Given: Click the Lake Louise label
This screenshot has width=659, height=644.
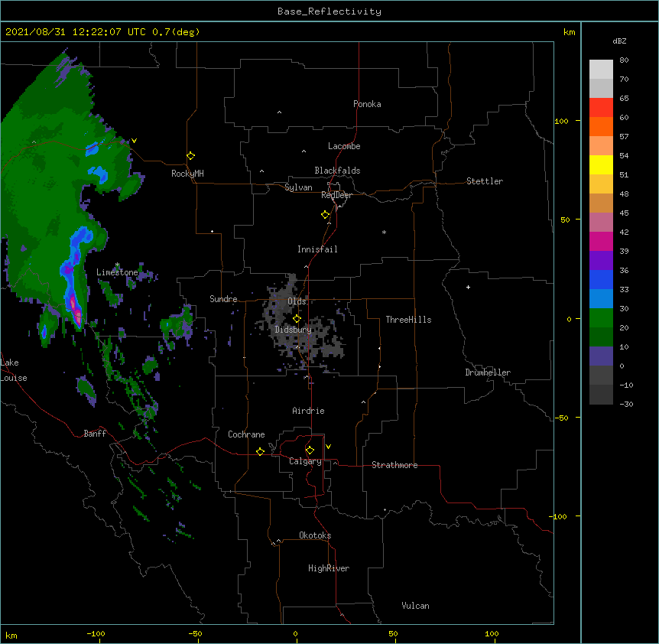Looking at the screenshot, I should [14, 370].
